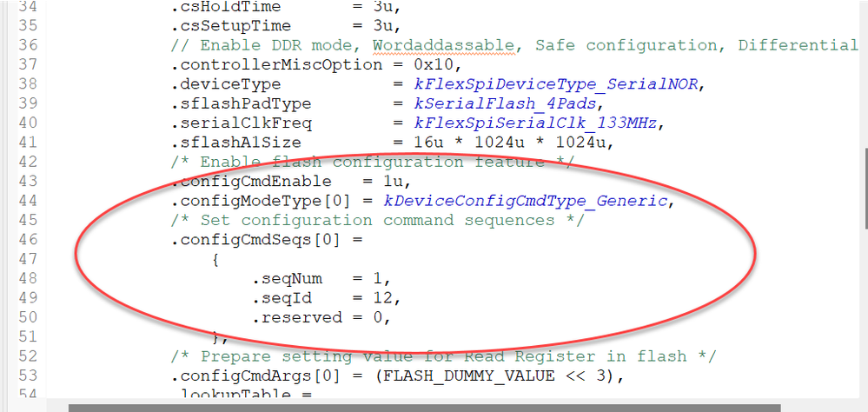
Task: Click line number 53 in gutter
Action: (28, 375)
